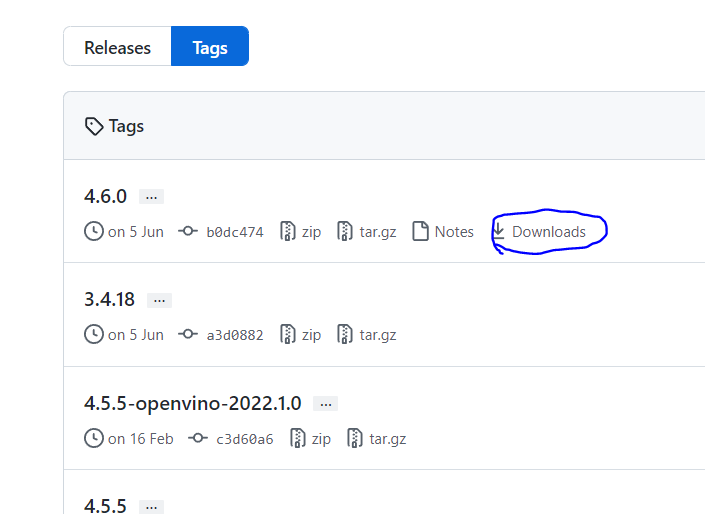Click the date on 5 Jun for 3.4.18
705x514 pixels.
point(135,335)
